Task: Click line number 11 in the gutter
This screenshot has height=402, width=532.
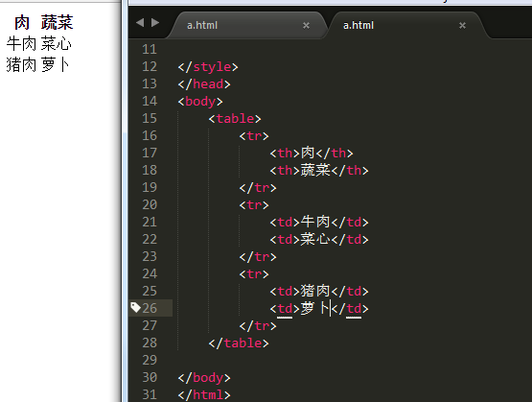Action: click(x=150, y=50)
